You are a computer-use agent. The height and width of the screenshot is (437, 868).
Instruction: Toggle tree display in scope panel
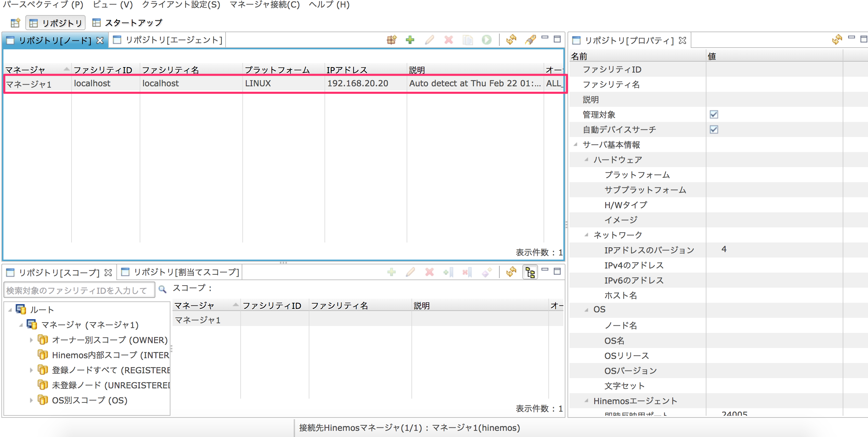[530, 273]
